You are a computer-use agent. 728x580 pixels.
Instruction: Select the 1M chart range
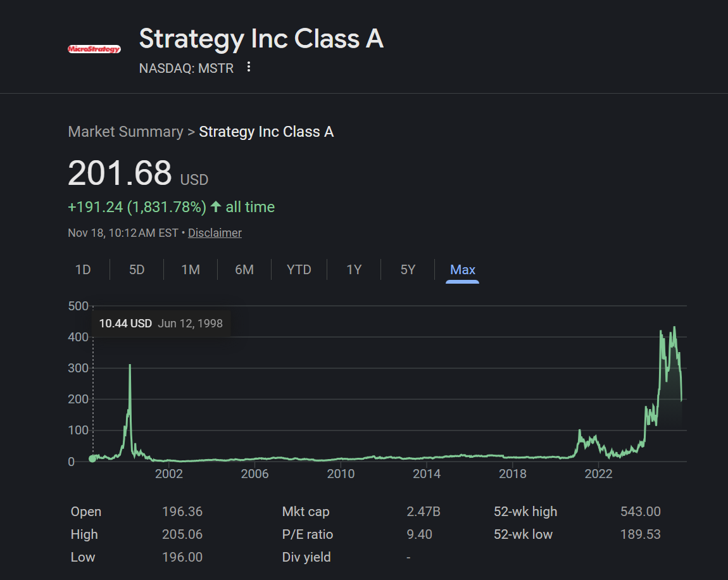pos(191,270)
